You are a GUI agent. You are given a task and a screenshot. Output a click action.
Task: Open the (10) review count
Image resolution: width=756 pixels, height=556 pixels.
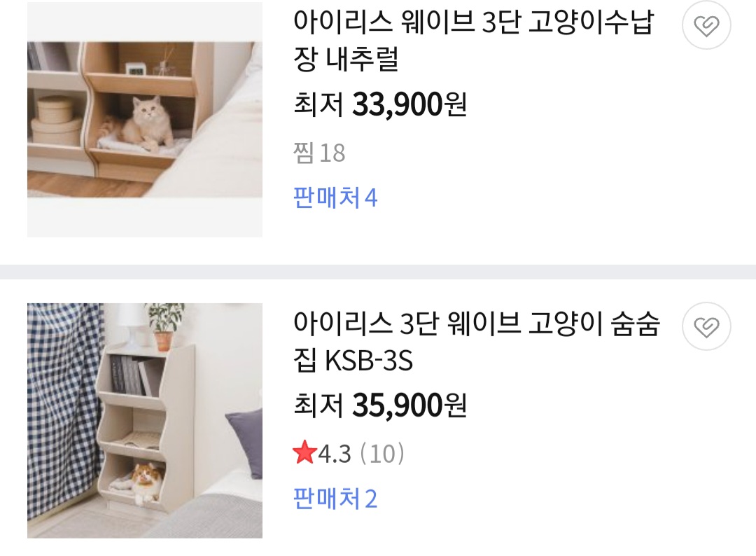pyautogui.click(x=382, y=454)
